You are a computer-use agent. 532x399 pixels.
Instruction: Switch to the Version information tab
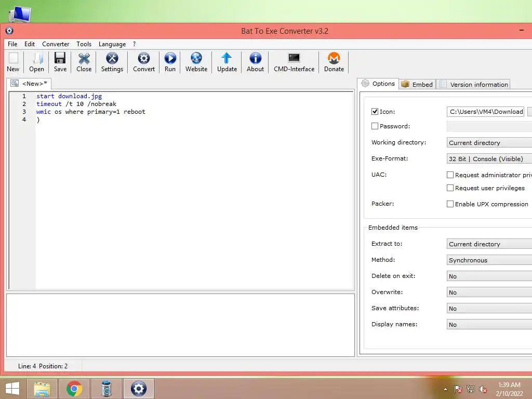pos(474,85)
